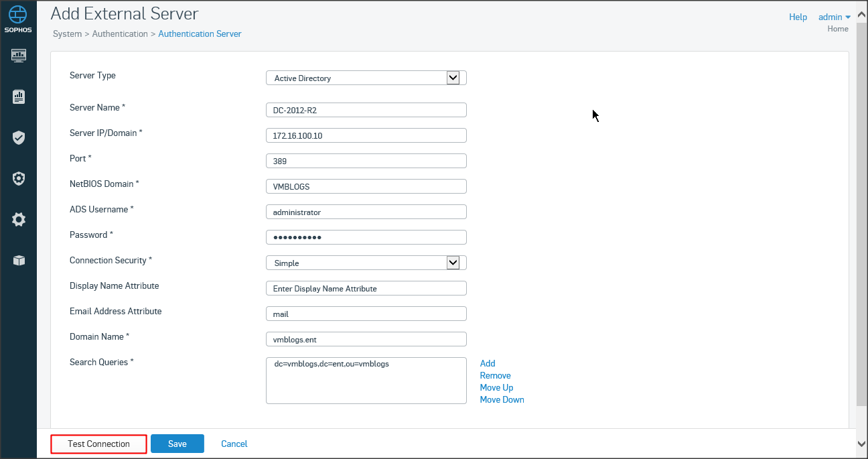Viewport: 868px width, 459px height.
Task: Open the reports icon in sidebar
Action: (x=19, y=97)
